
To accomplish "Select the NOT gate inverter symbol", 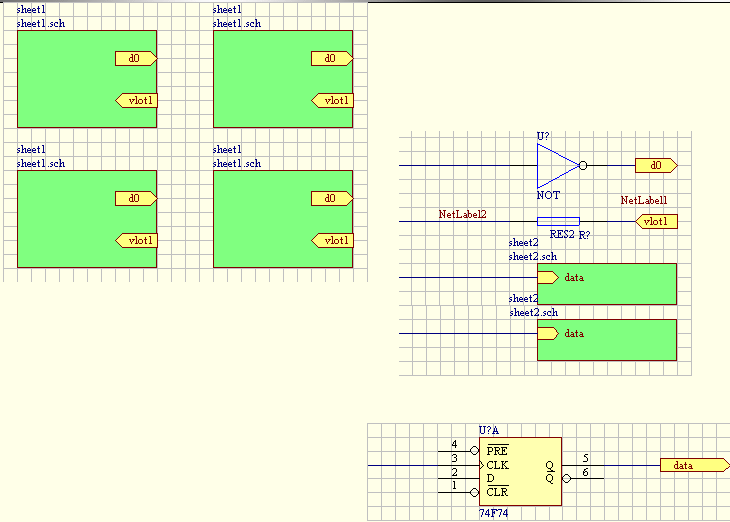I will 555,165.
